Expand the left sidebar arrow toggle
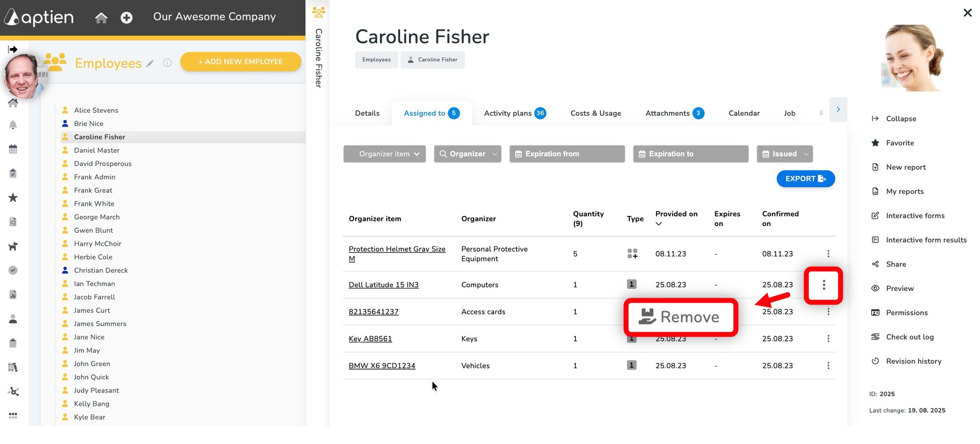This screenshot has width=980, height=444. tap(13, 49)
